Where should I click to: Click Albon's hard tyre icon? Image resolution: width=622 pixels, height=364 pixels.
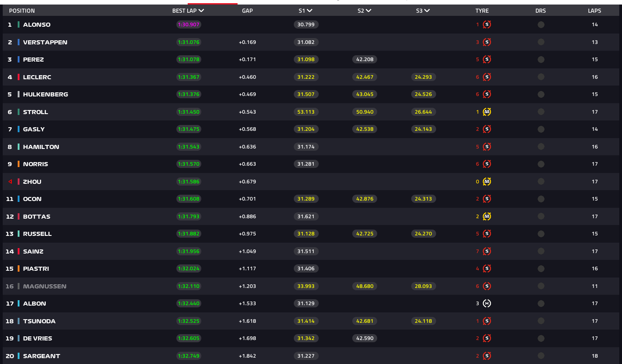click(x=487, y=303)
